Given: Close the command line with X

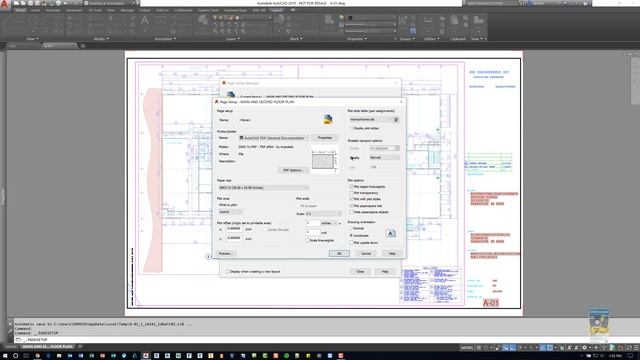Looking at the screenshot, I should 10,324.
